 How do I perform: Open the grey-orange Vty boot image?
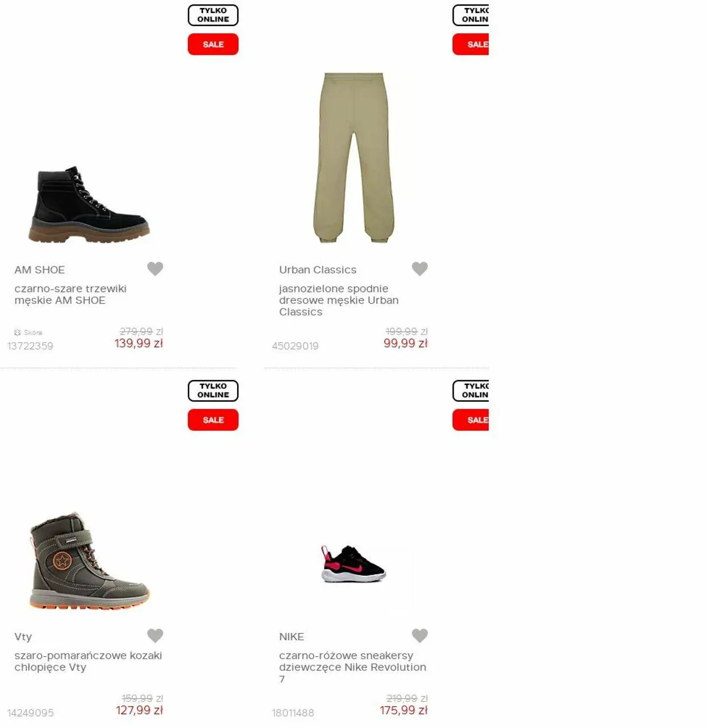pyautogui.click(x=89, y=561)
